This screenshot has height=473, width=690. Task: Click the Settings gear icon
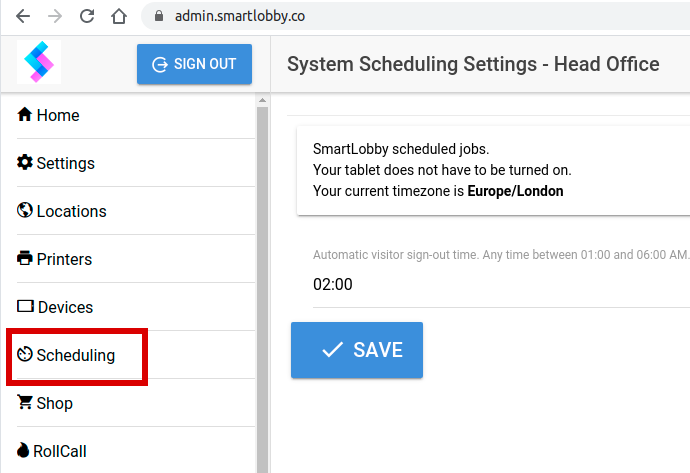pos(25,162)
